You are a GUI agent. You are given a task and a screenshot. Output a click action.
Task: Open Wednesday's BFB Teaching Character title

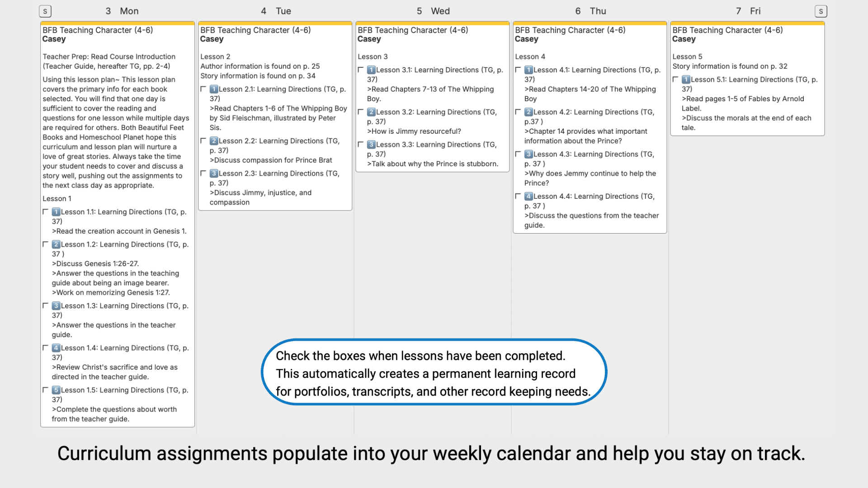(413, 30)
